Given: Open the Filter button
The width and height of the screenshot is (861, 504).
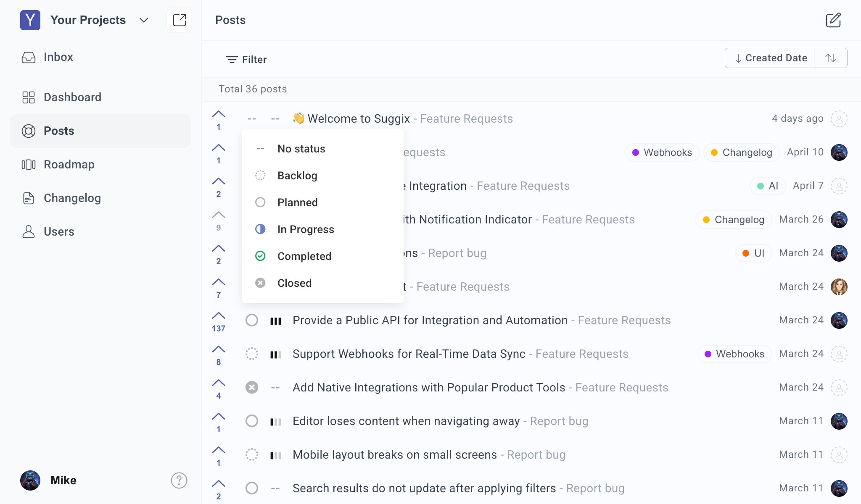Looking at the screenshot, I should point(246,60).
